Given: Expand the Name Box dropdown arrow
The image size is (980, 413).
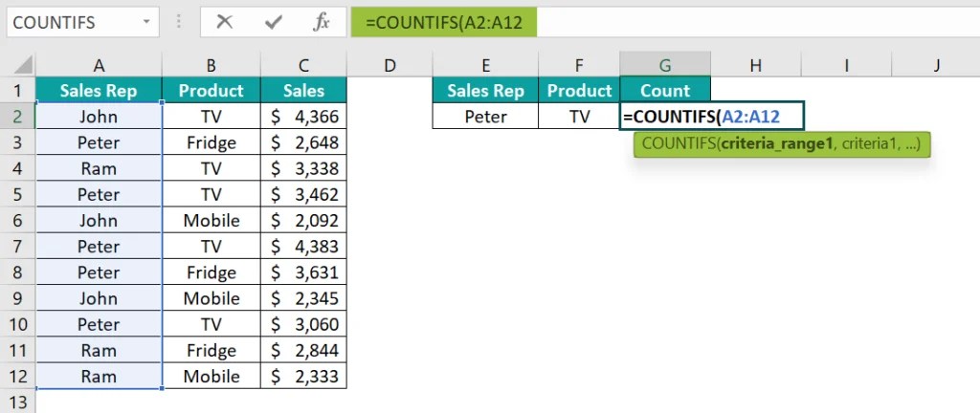Looking at the screenshot, I should pos(146,22).
